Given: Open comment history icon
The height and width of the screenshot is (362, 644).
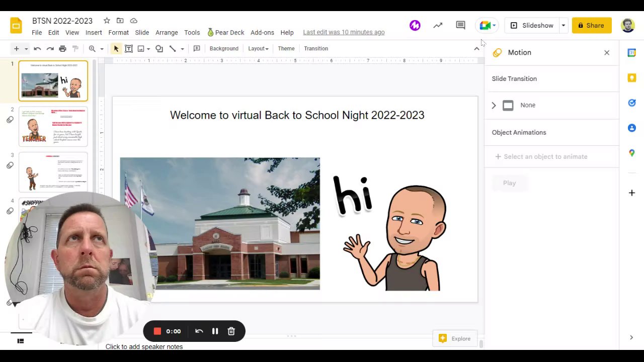Looking at the screenshot, I should 460,25.
